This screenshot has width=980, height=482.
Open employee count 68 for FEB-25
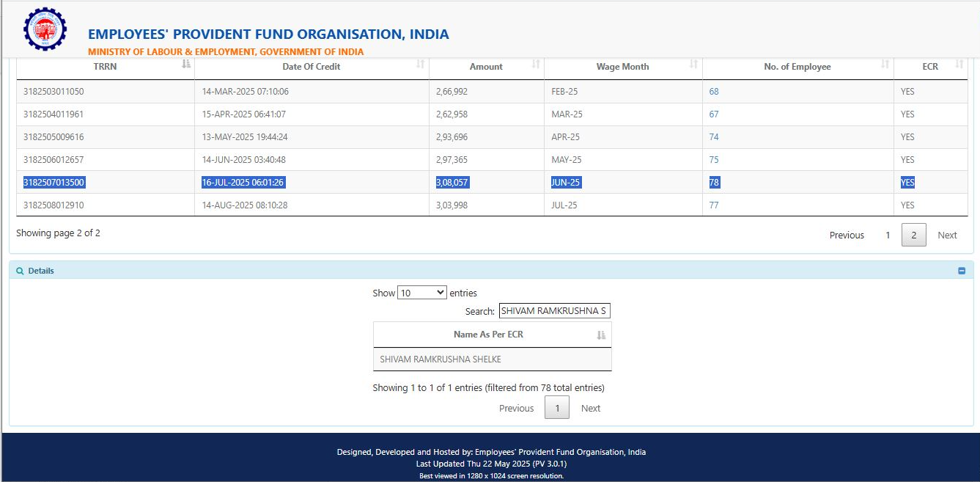(714, 92)
